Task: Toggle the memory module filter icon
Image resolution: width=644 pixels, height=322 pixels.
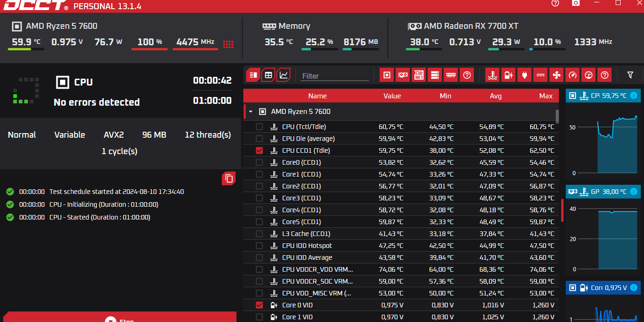Action: click(451, 75)
